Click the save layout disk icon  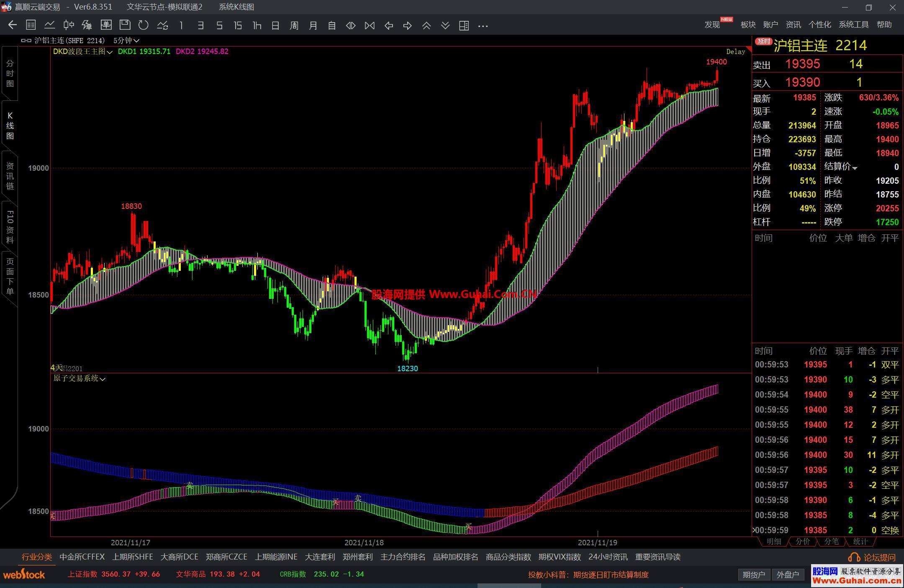coord(125,25)
